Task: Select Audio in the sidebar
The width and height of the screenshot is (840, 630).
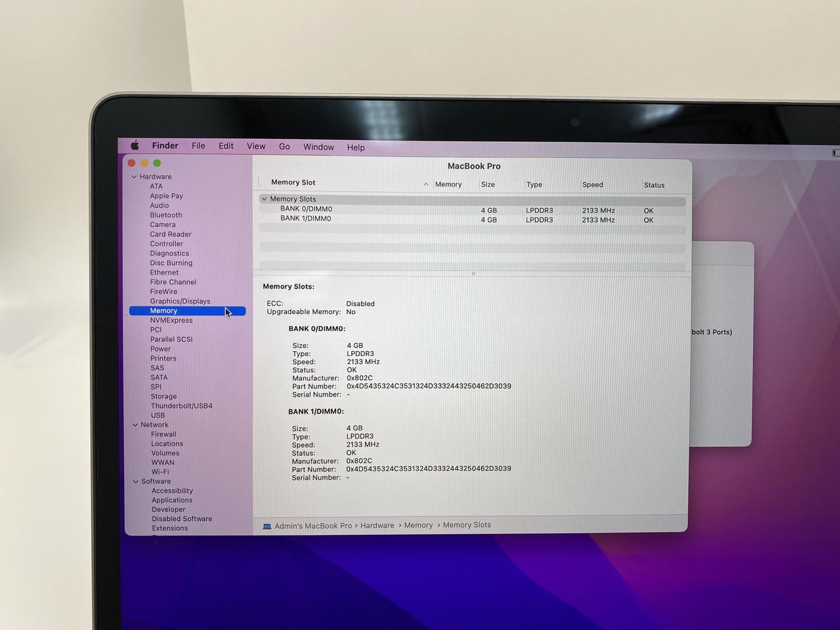Action: tap(159, 205)
